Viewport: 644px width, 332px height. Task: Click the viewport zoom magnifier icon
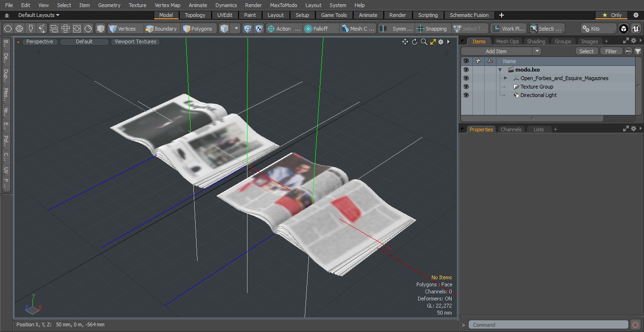pyautogui.click(x=424, y=42)
